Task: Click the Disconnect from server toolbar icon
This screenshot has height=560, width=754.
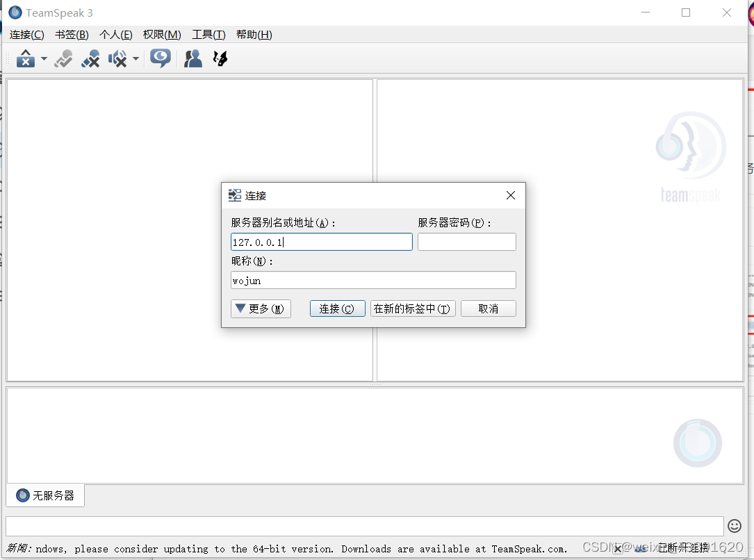Action: tap(63, 58)
